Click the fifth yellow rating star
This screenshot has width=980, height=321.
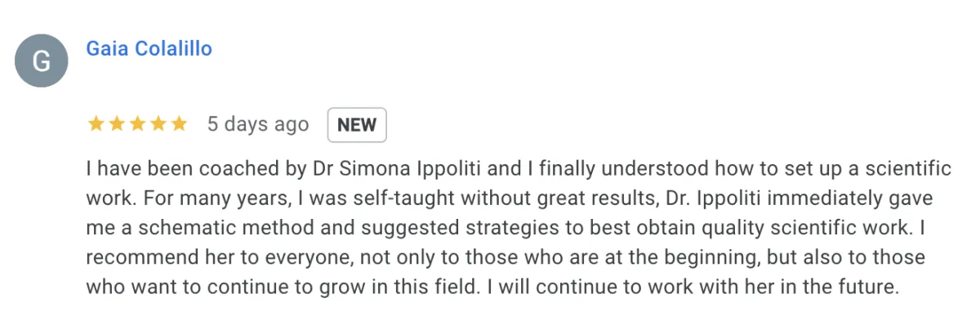coord(179,124)
